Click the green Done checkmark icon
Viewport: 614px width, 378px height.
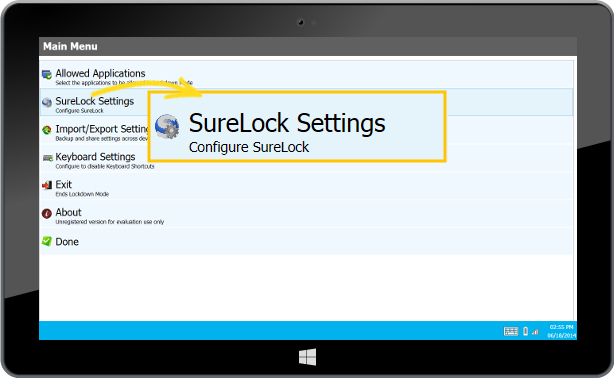click(47, 241)
